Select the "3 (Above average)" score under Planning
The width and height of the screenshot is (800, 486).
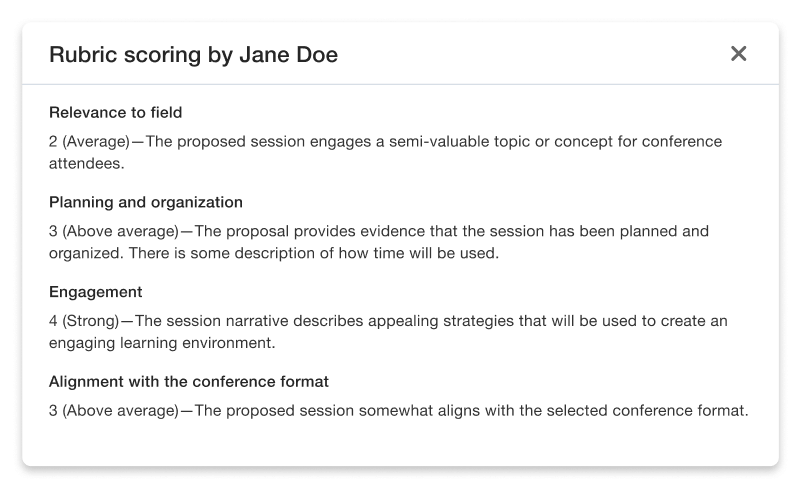114,231
